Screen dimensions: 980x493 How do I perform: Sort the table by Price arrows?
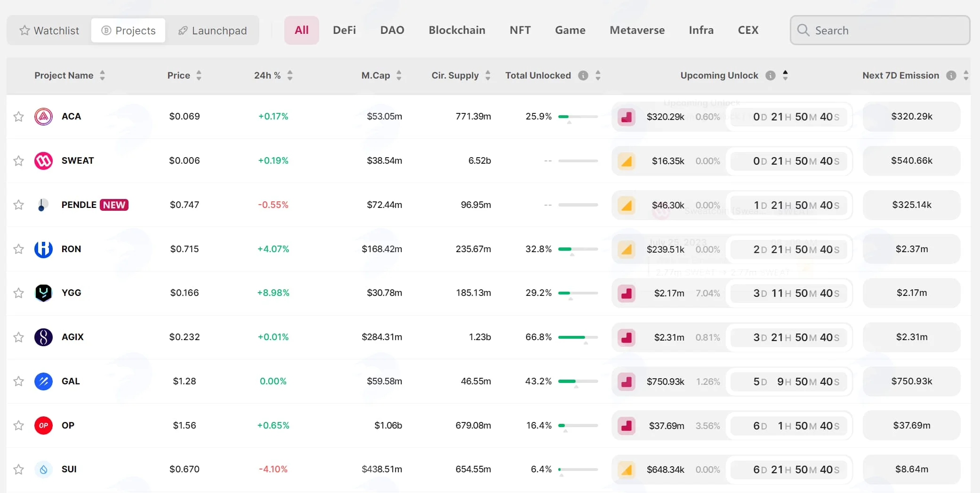(x=199, y=75)
